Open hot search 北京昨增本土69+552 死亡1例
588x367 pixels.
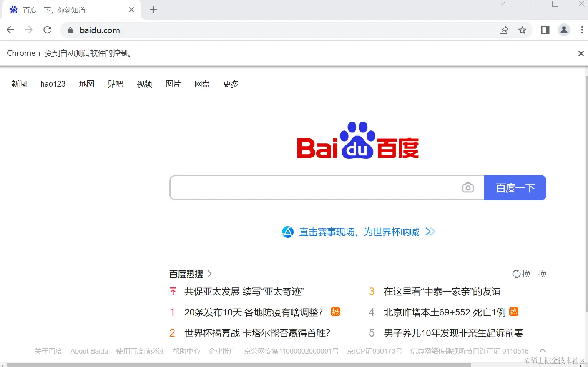tap(445, 312)
